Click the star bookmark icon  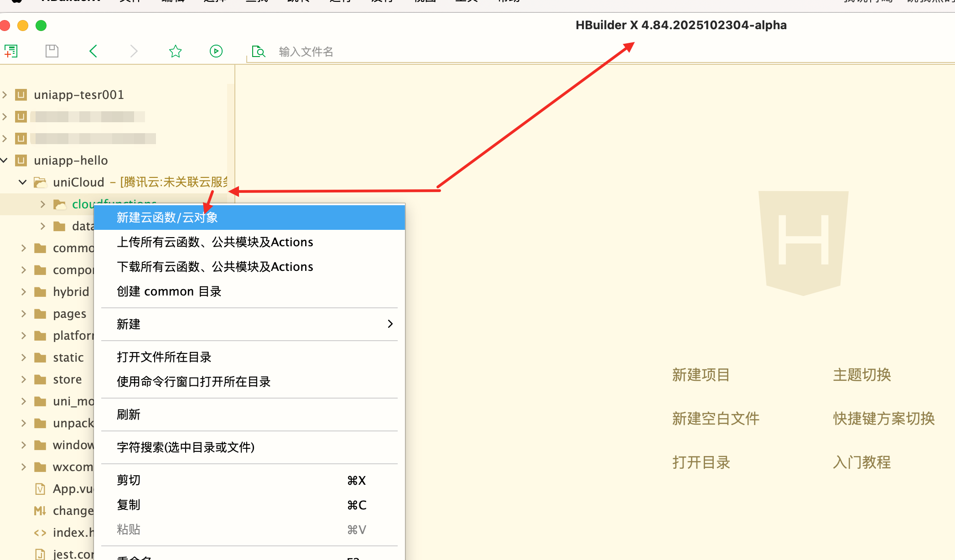coord(175,51)
